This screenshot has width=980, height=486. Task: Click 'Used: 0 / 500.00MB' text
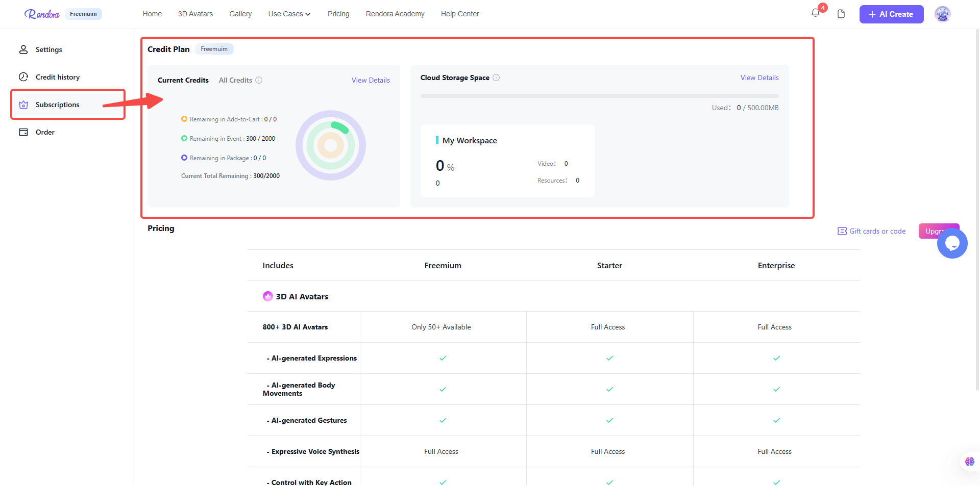point(745,108)
